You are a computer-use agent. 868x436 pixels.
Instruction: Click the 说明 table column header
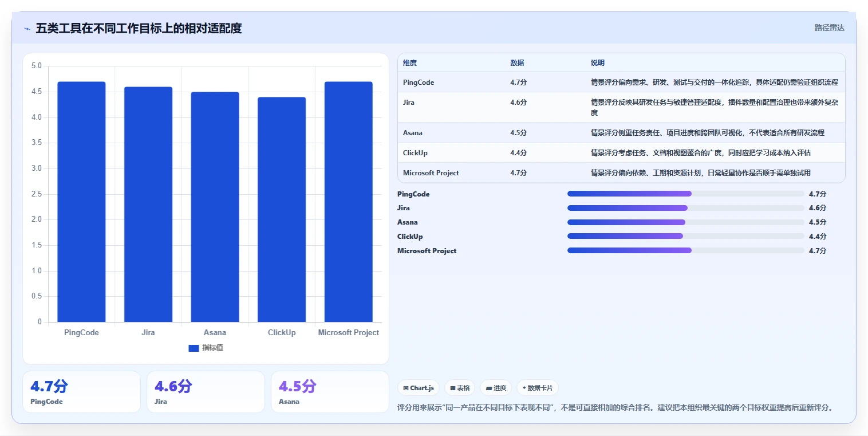point(598,63)
